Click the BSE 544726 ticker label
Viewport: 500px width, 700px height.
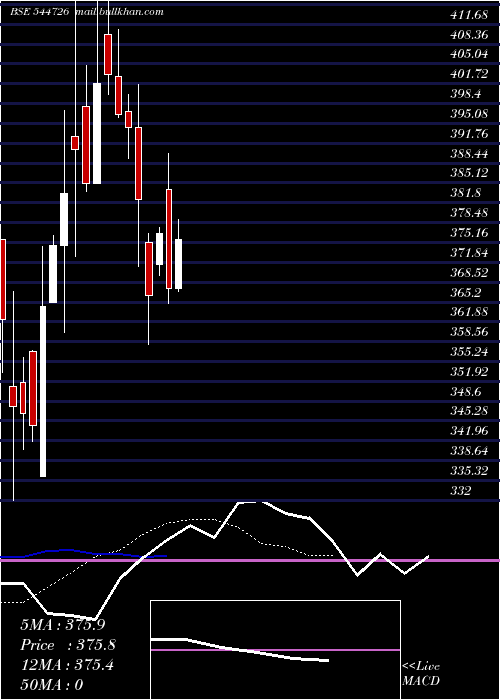[x=40, y=12]
